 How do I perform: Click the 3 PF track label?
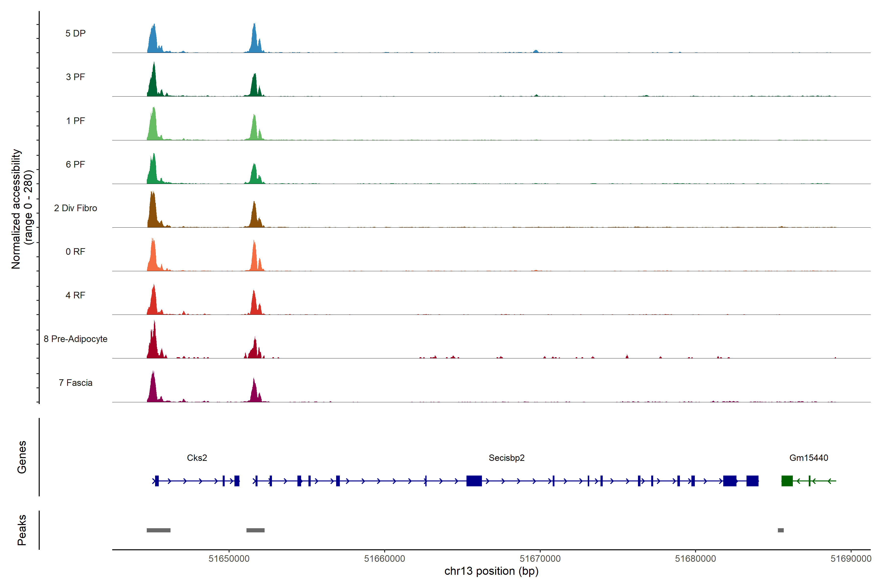pyautogui.click(x=75, y=77)
